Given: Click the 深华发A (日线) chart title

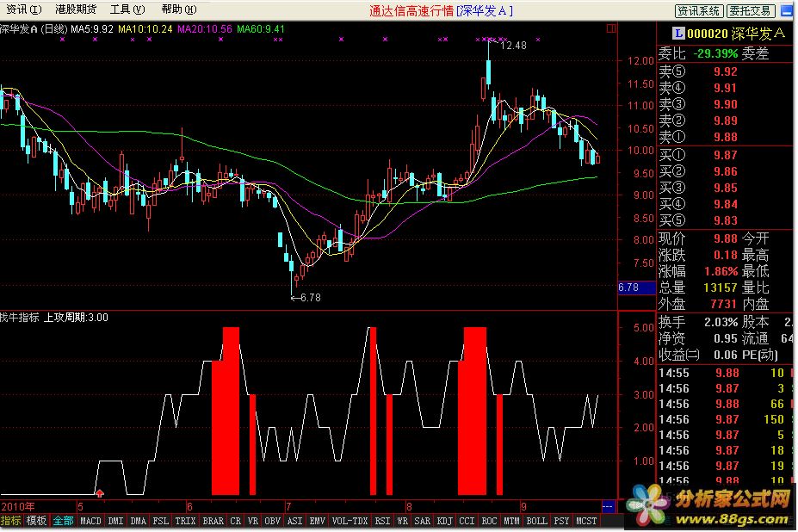Looking at the screenshot, I should point(34,29).
